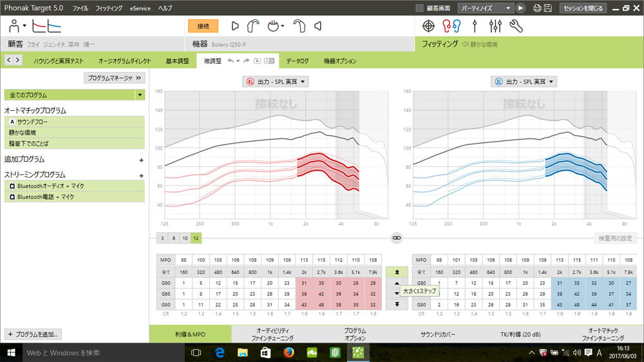Select 3 channel grouping toggle

162,238
